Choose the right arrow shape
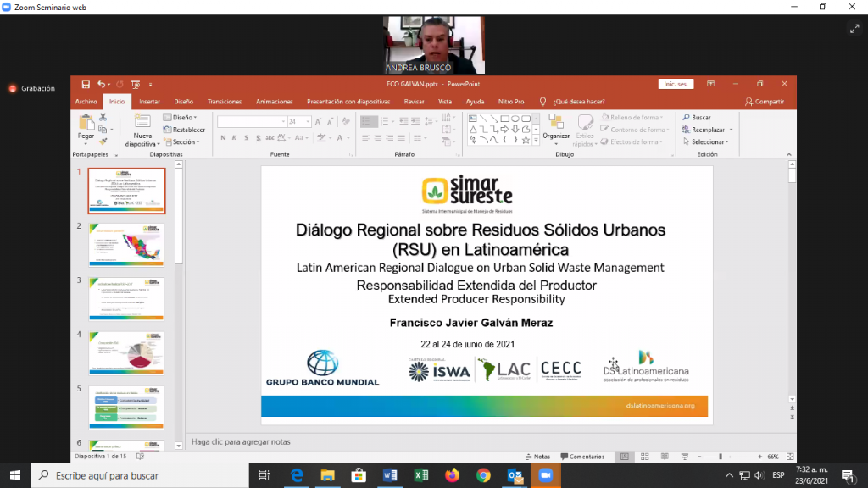Screen dimensions: 868x488 coord(504,129)
